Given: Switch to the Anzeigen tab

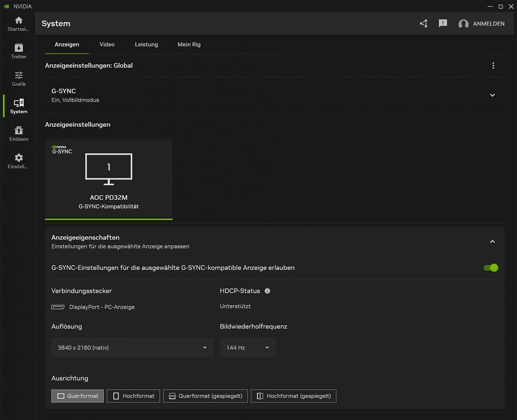Looking at the screenshot, I should tap(67, 44).
